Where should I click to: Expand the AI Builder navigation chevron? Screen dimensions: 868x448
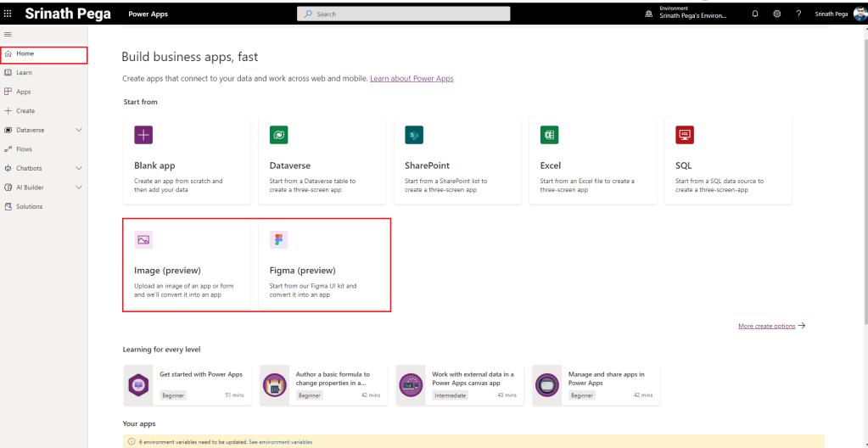pyautogui.click(x=79, y=188)
